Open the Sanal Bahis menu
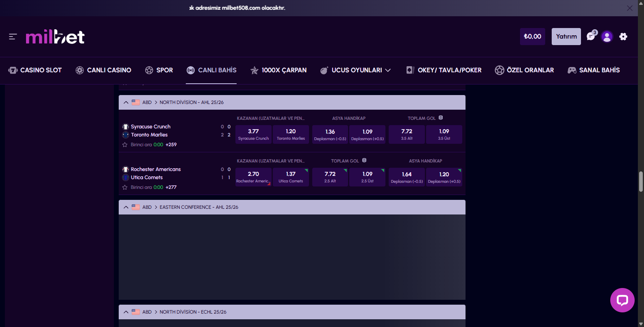This screenshot has width=644, height=327. pos(594,70)
